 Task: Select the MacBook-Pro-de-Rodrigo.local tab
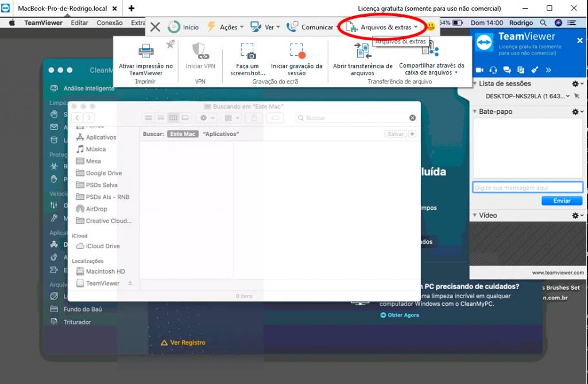(62, 8)
